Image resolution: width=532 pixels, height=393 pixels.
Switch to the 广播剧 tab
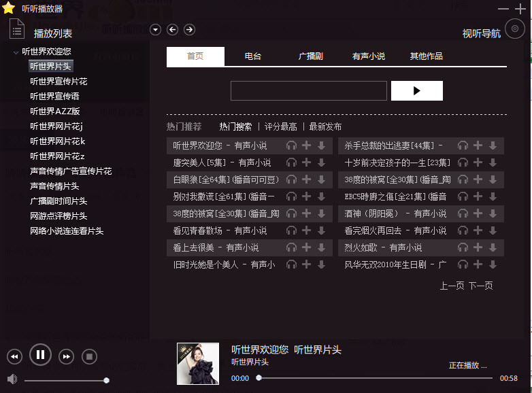point(310,56)
